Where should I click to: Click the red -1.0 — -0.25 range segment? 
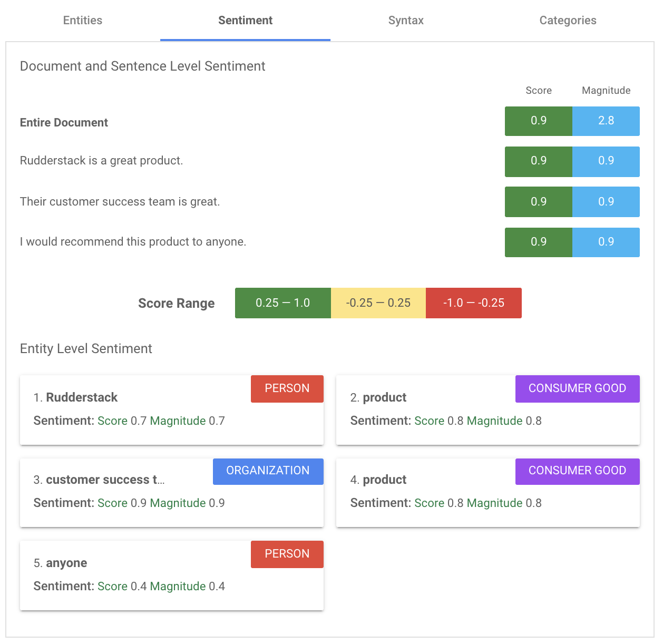pos(473,303)
